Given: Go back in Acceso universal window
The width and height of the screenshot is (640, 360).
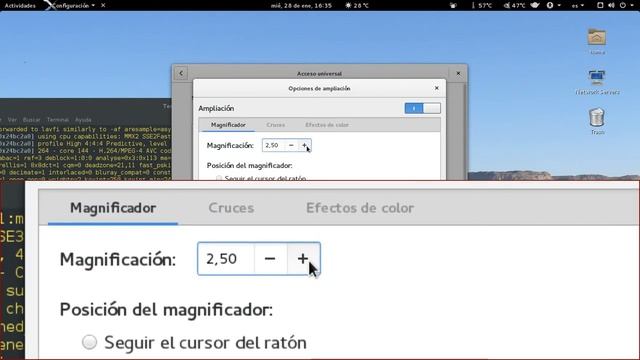Looking at the screenshot, I should point(181,73).
